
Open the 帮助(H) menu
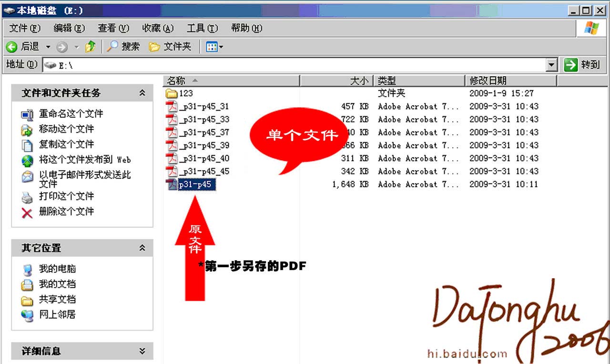pos(246,29)
